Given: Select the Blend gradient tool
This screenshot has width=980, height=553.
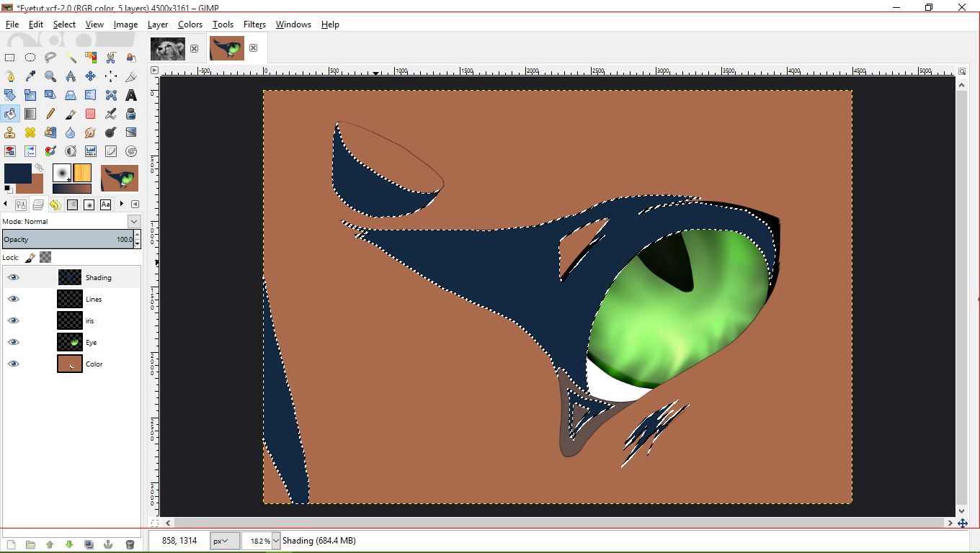Looking at the screenshot, I should pyautogui.click(x=30, y=114).
